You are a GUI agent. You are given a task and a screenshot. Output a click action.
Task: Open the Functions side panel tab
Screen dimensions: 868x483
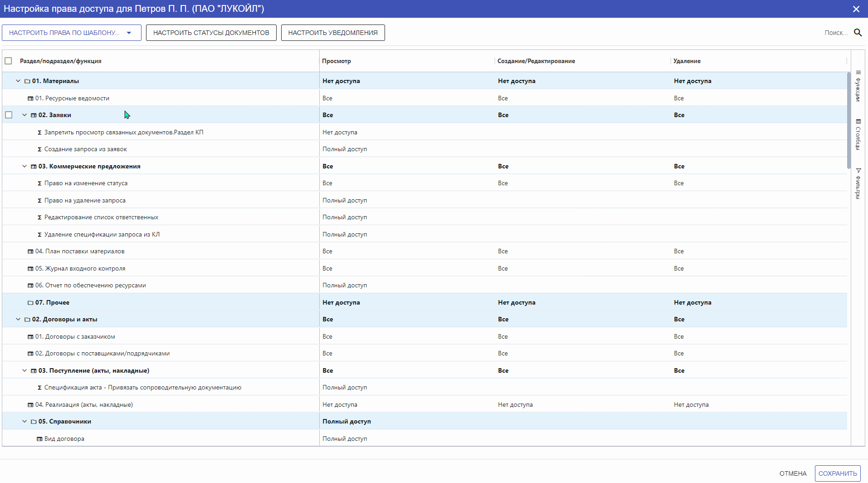[x=858, y=86]
